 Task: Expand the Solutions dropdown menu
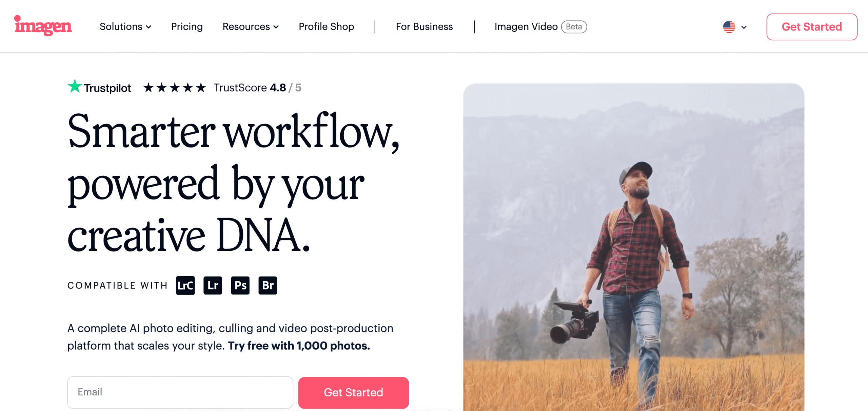[125, 27]
